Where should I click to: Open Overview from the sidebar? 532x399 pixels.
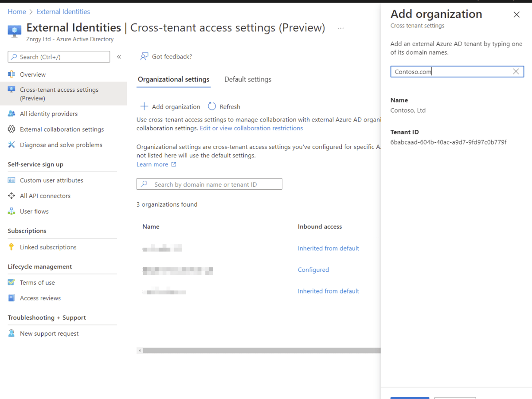pyautogui.click(x=33, y=74)
